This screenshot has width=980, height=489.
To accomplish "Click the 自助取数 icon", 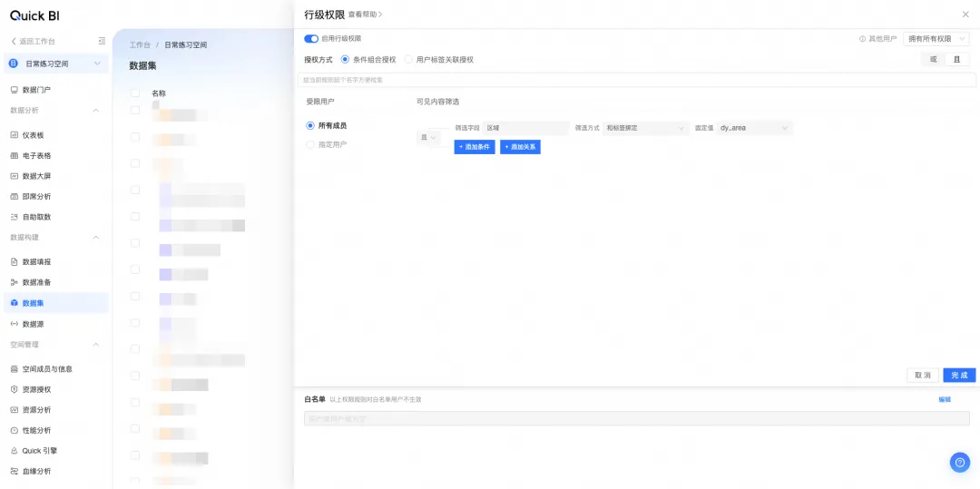I will (x=15, y=218).
